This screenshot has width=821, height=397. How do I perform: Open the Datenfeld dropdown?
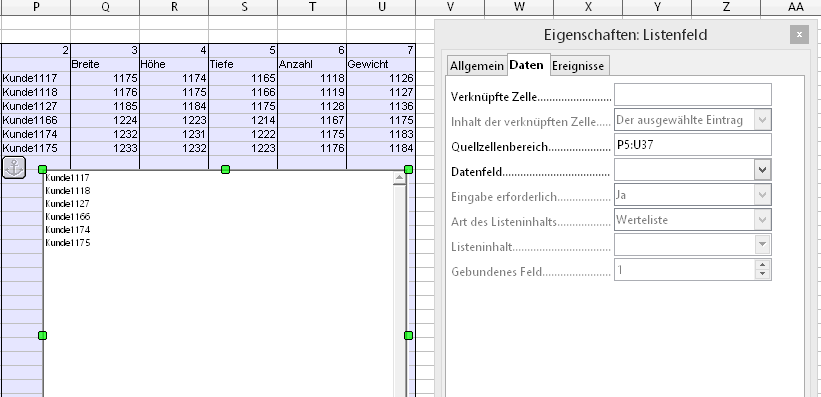(762, 170)
